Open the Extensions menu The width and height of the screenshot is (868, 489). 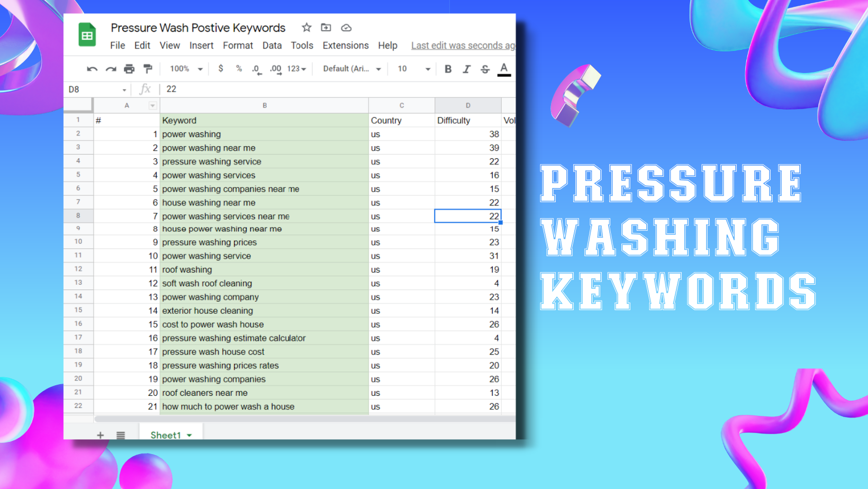pos(345,46)
